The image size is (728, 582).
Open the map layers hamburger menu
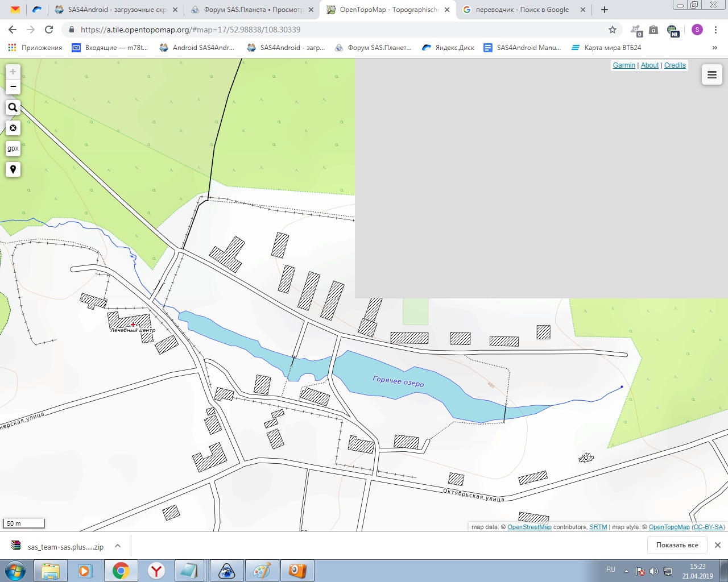click(x=712, y=74)
